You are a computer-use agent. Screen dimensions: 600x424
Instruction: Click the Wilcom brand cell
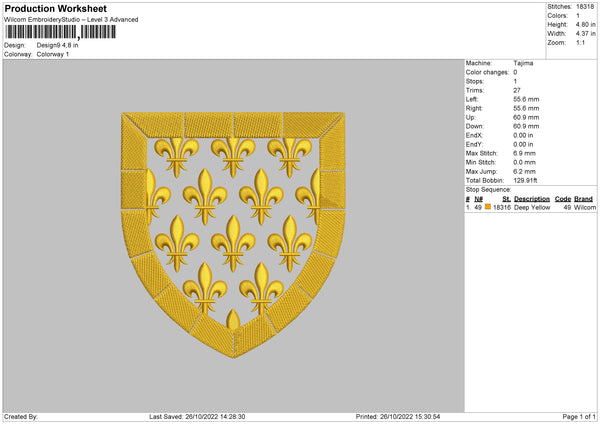click(585, 207)
